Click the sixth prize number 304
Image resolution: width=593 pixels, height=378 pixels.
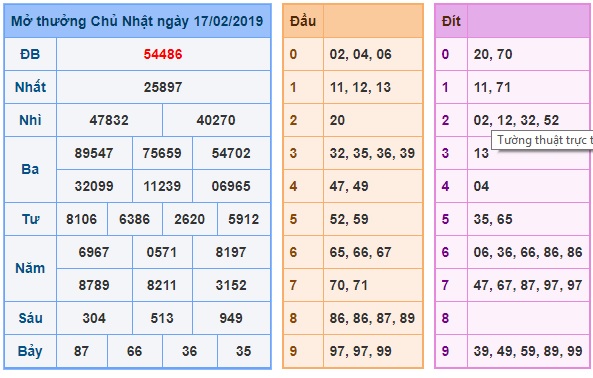tap(94, 318)
